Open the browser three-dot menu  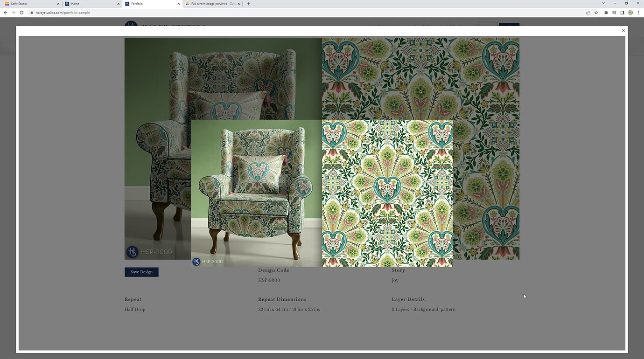pos(638,13)
